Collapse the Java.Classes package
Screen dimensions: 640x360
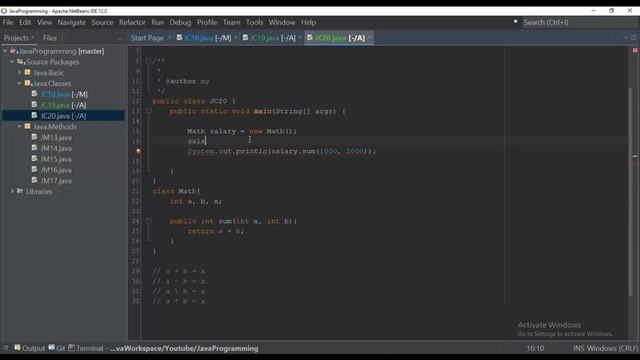(x=20, y=83)
